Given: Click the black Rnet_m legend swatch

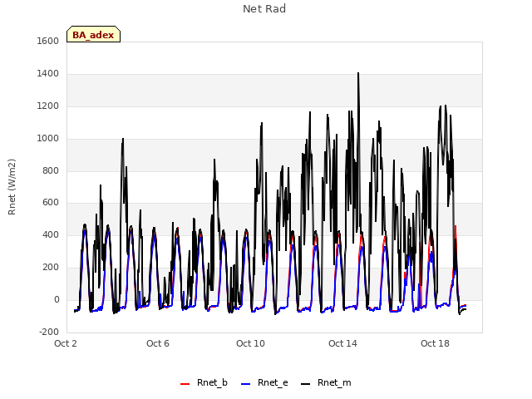Looking at the screenshot, I should point(306,384).
